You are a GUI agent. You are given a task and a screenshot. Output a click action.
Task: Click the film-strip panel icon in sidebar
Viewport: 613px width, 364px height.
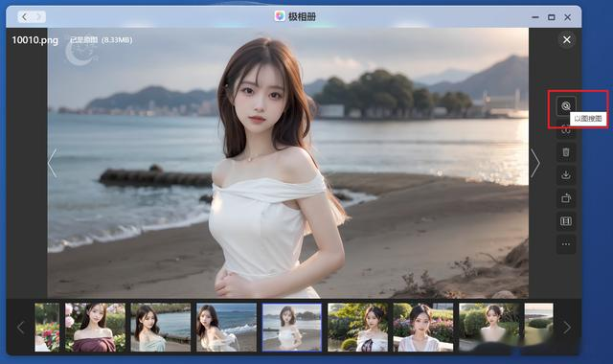[566, 221]
